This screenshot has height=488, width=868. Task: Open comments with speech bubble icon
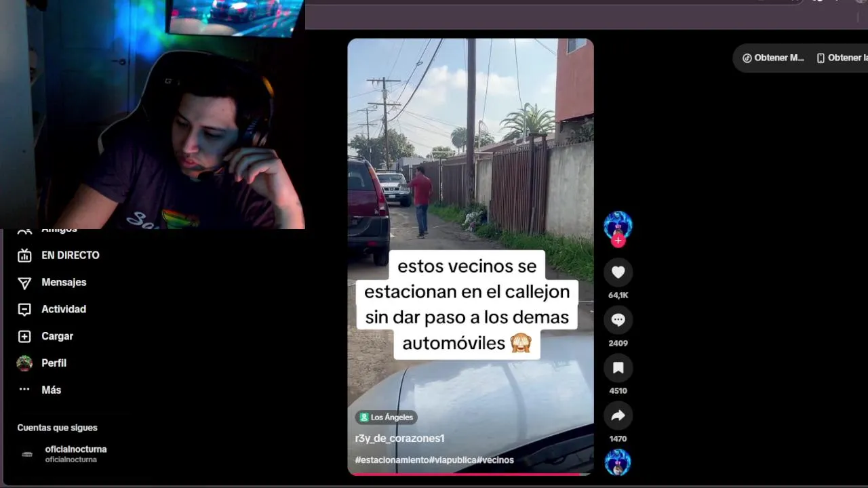pyautogui.click(x=618, y=320)
